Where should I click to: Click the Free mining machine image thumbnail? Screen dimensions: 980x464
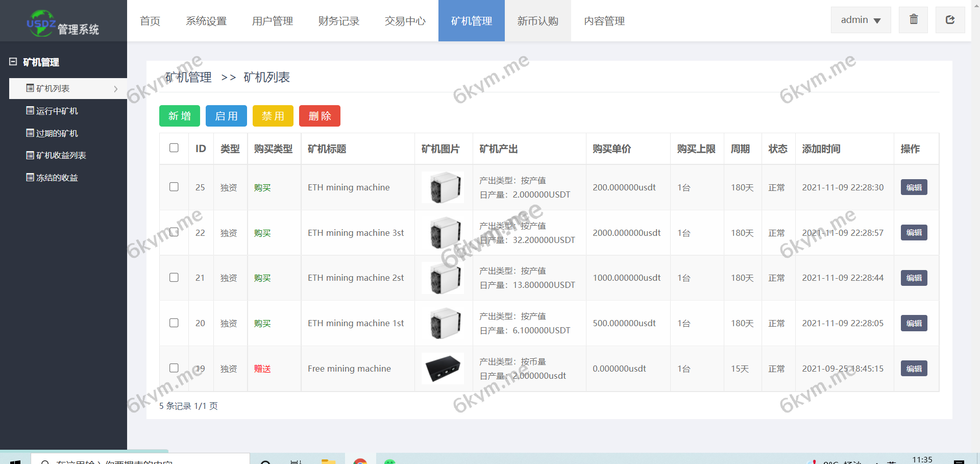[x=443, y=368]
